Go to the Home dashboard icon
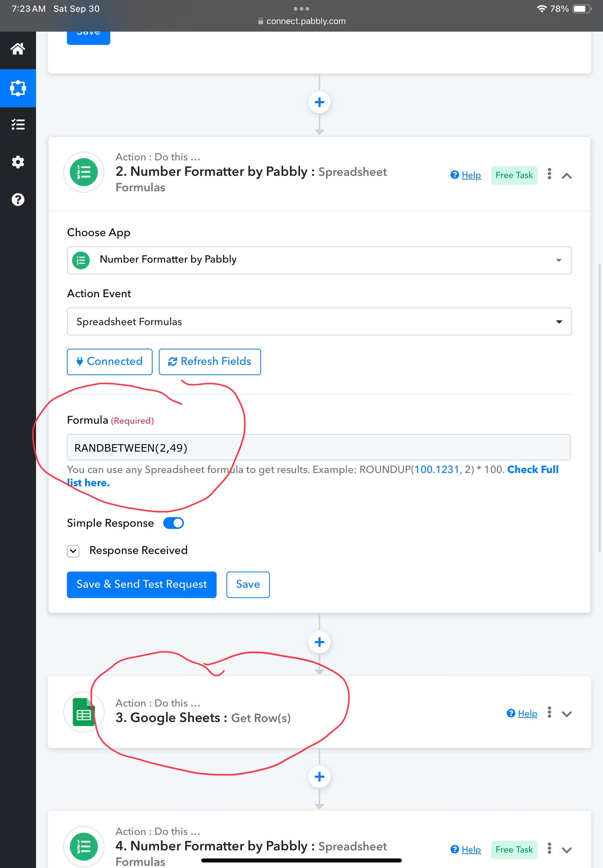This screenshot has width=603, height=868. click(x=18, y=49)
